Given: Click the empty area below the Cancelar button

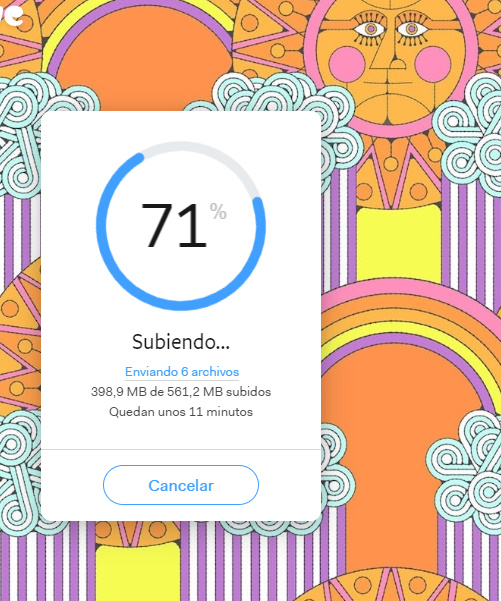Looking at the screenshot, I should [181, 513].
